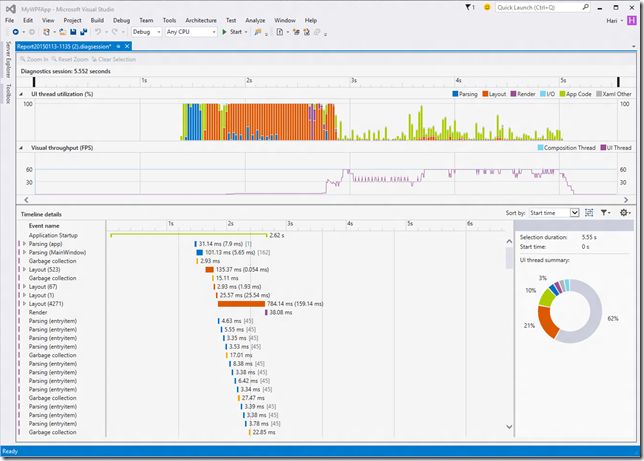Click the document icon after Find in Files

280,32
